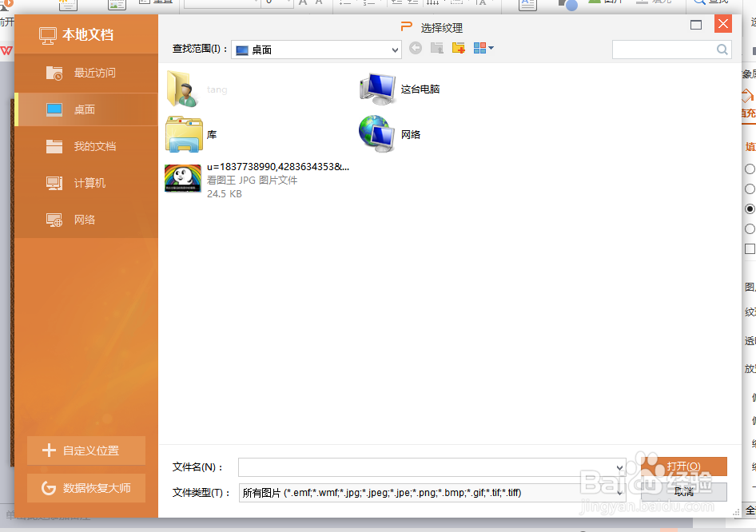Select 桌面 in the left sidebar

86,109
